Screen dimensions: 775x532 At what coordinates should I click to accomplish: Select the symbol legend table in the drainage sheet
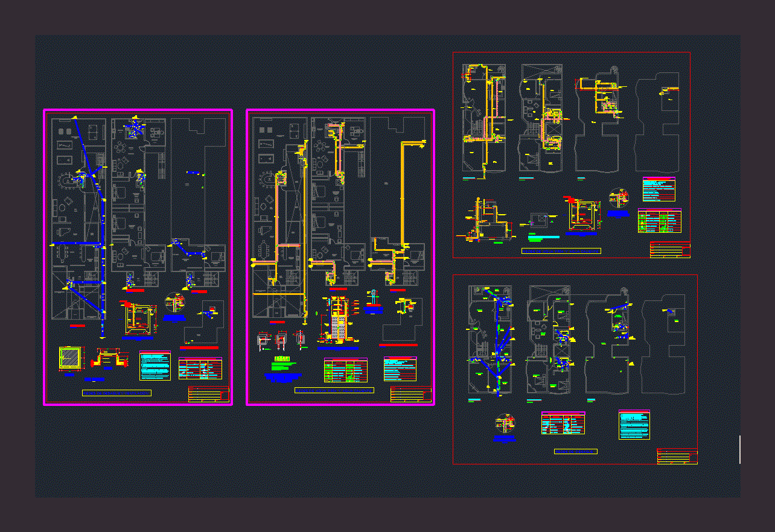point(200,369)
